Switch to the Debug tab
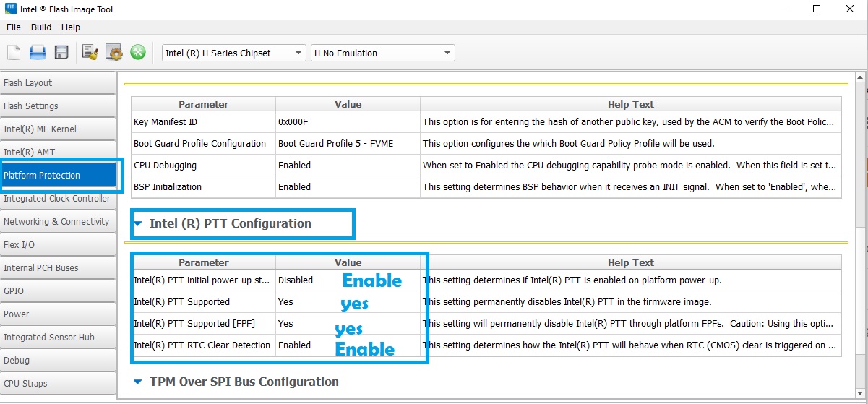The image size is (868, 404). coord(58,360)
